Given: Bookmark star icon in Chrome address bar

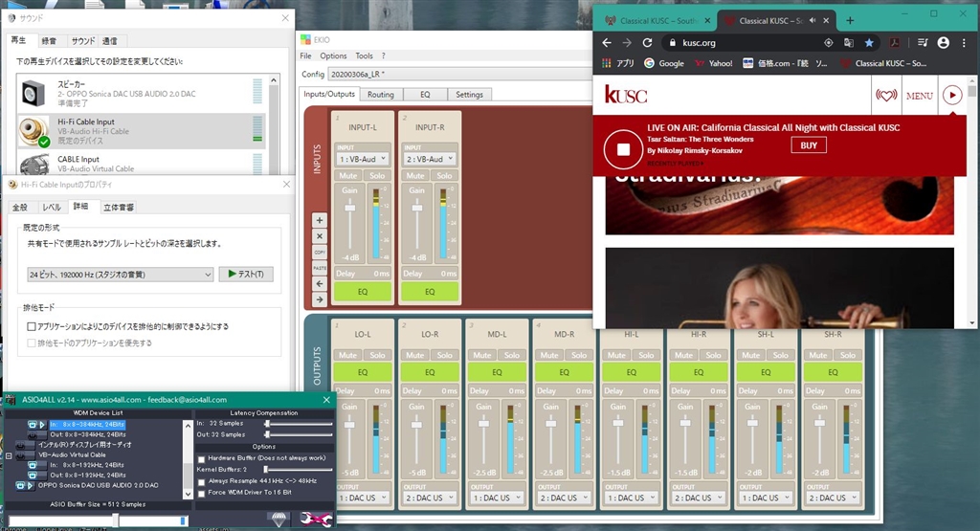Looking at the screenshot, I should (x=869, y=42).
